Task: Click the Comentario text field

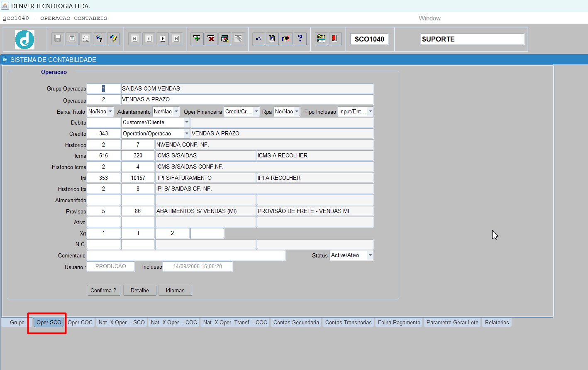Action: point(186,255)
